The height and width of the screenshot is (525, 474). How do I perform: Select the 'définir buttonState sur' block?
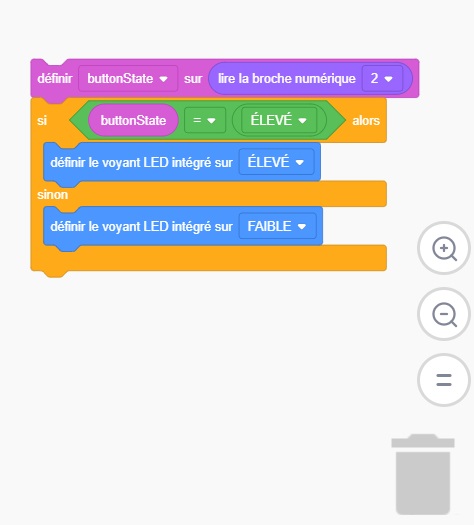click(x=54, y=79)
